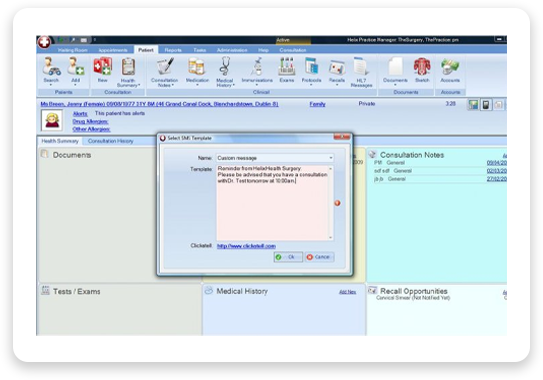Expand the Search button dropdown arrow
The width and height of the screenshot is (543, 380).
click(x=51, y=85)
